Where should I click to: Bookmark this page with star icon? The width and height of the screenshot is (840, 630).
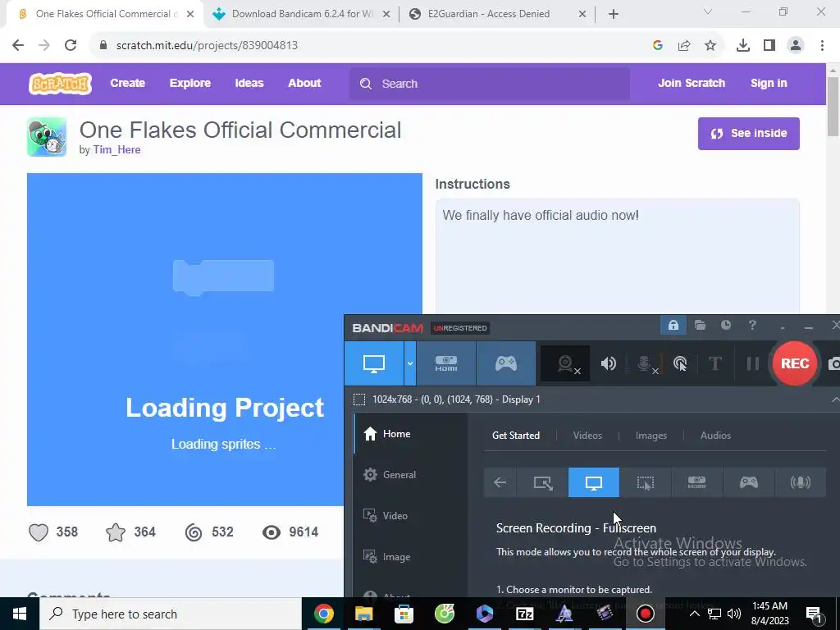[x=710, y=46]
